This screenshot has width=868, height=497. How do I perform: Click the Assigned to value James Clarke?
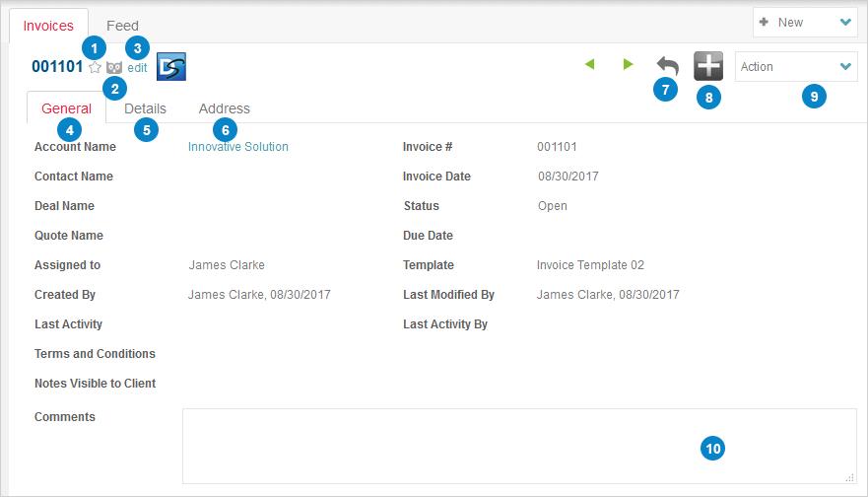point(227,265)
